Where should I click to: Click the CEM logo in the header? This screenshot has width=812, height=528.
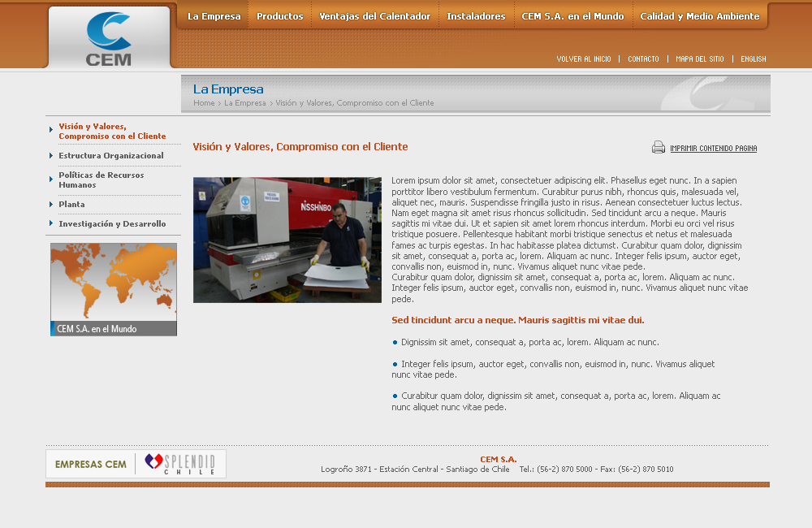[109, 38]
